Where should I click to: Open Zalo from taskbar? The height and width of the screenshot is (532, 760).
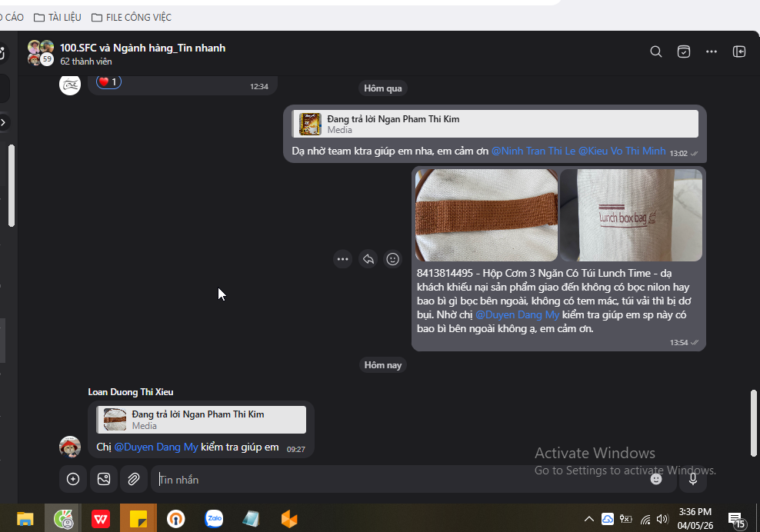(214, 519)
